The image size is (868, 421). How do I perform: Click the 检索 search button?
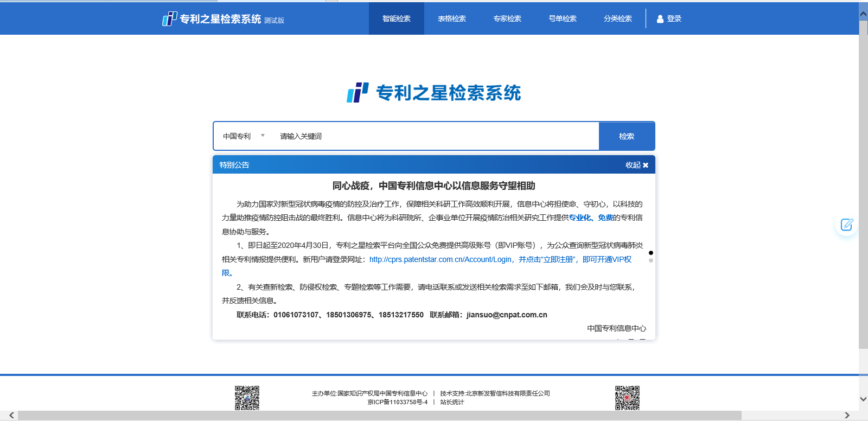click(627, 136)
